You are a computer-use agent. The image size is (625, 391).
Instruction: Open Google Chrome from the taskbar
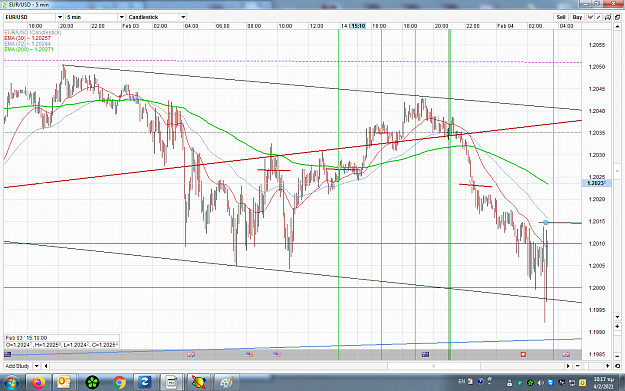119,383
